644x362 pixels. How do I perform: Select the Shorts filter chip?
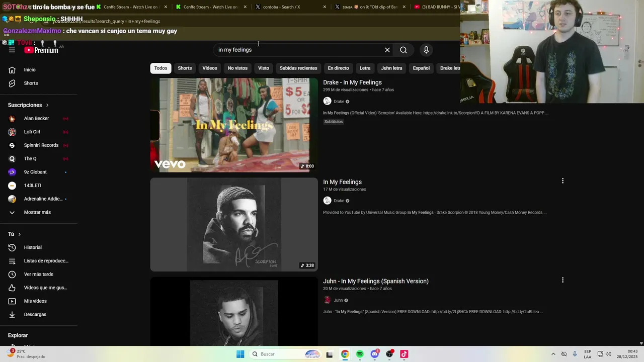click(x=185, y=68)
